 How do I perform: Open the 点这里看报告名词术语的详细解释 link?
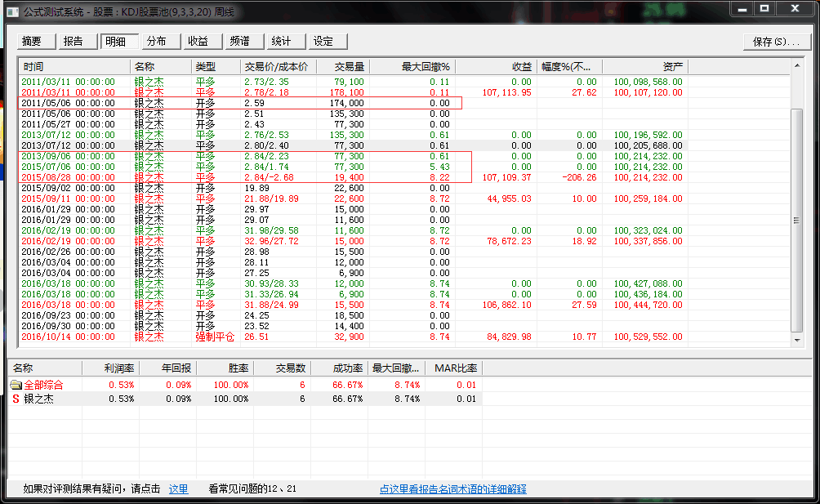tap(452, 489)
